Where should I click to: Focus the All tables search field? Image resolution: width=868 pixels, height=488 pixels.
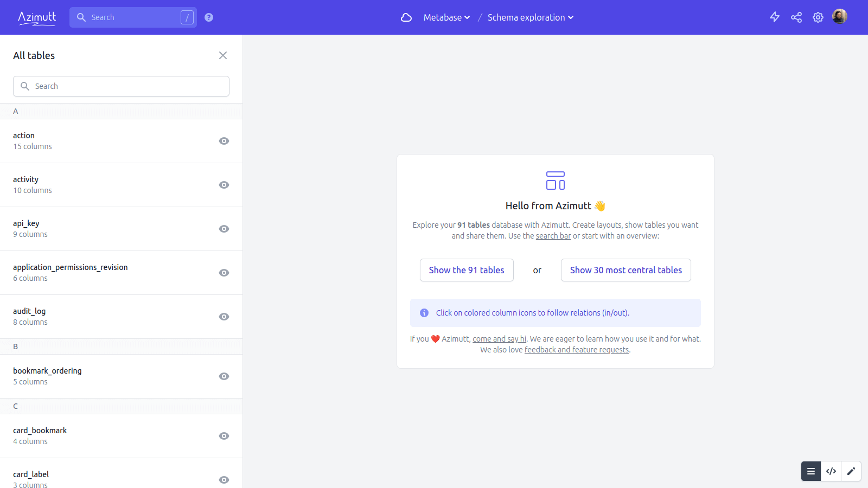point(121,86)
